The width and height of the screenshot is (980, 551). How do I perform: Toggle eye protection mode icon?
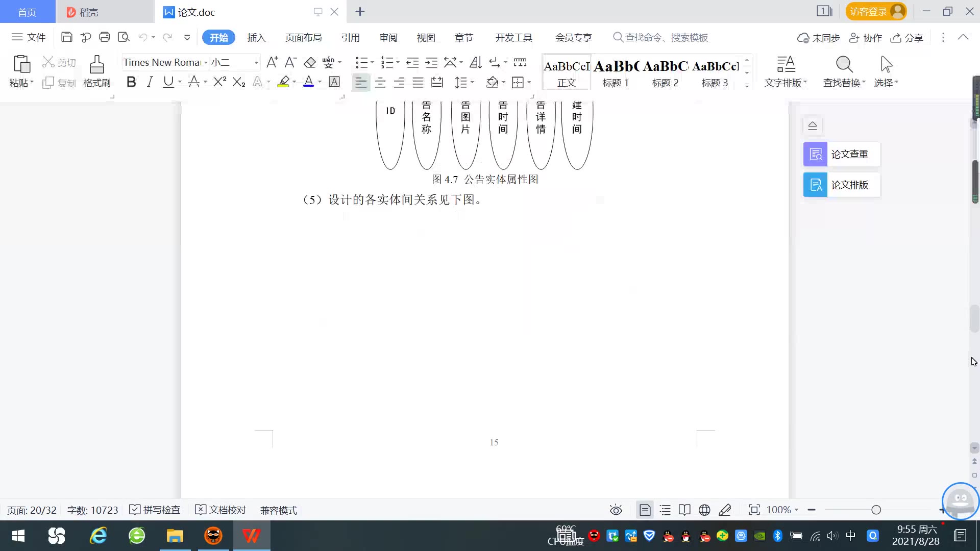(x=616, y=510)
